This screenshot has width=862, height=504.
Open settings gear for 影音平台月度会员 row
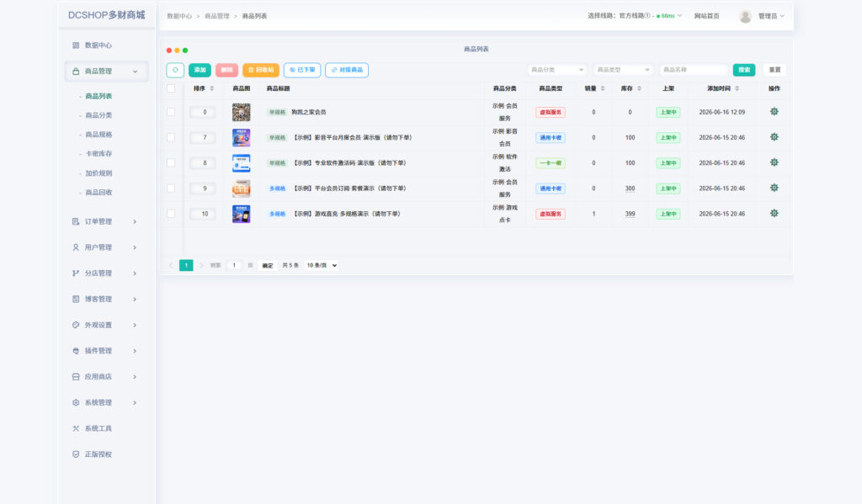(774, 137)
